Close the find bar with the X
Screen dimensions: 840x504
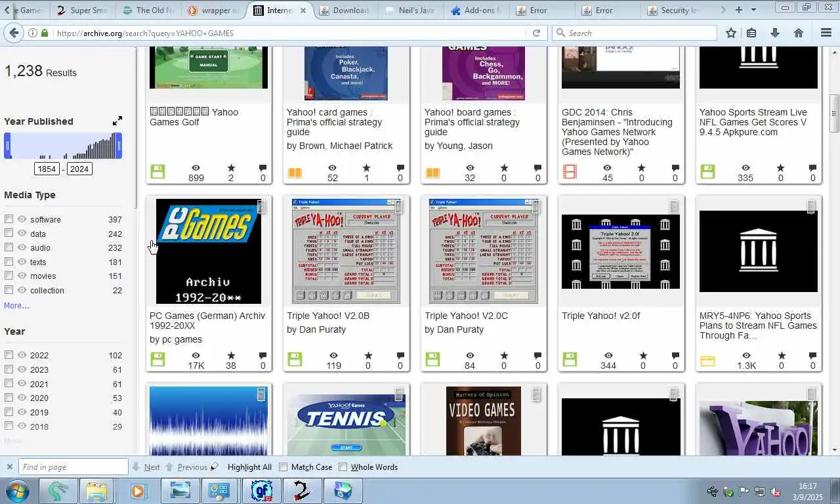click(x=9, y=467)
